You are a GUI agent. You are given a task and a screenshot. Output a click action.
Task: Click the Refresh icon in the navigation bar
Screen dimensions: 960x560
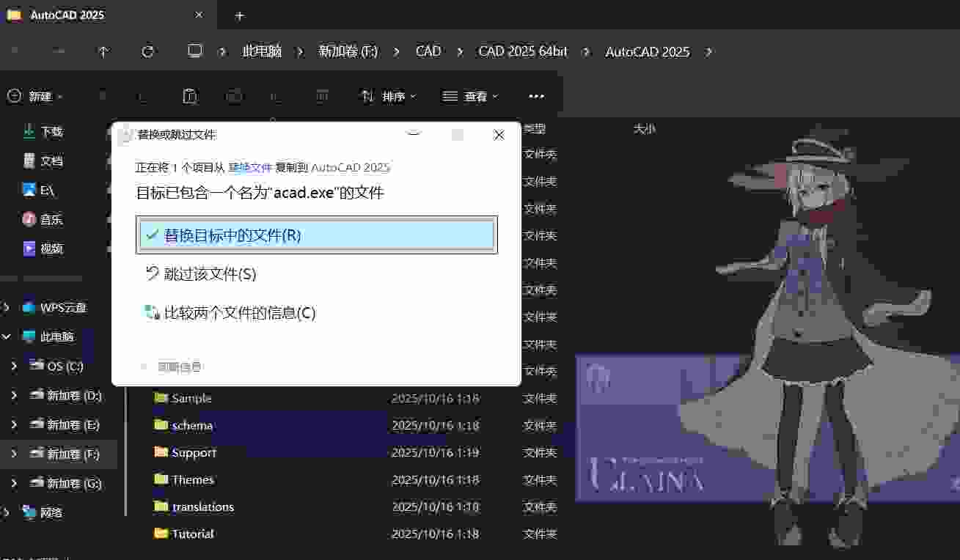[148, 51]
